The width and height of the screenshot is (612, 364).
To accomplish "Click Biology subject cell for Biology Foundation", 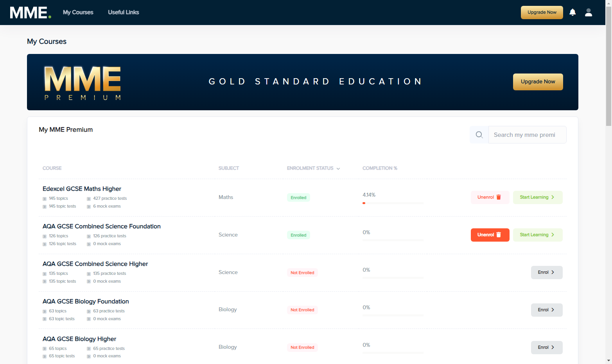I will click(228, 310).
